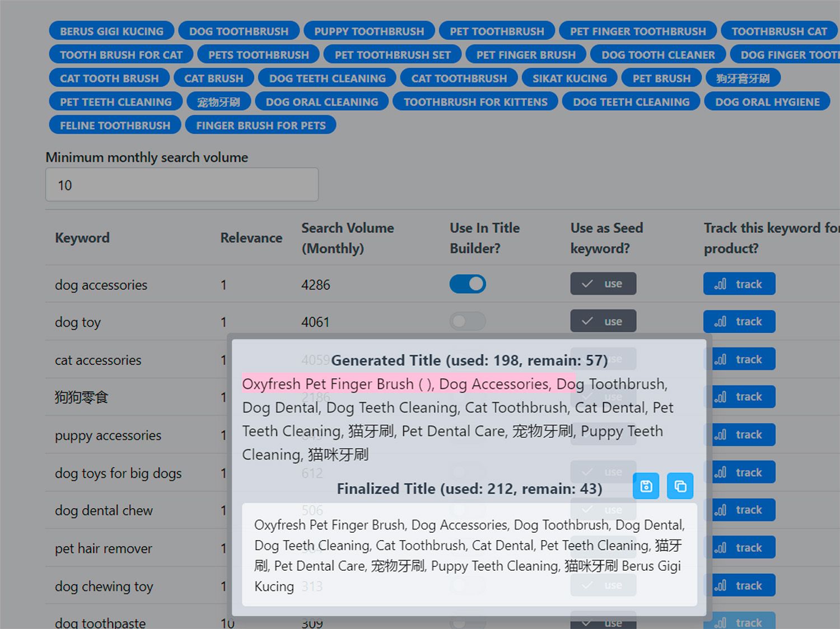840x629 pixels.
Task: Select PUPPY TOOTHBRUSH keyword tag
Action: pyautogui.click(x=369, y=31)
